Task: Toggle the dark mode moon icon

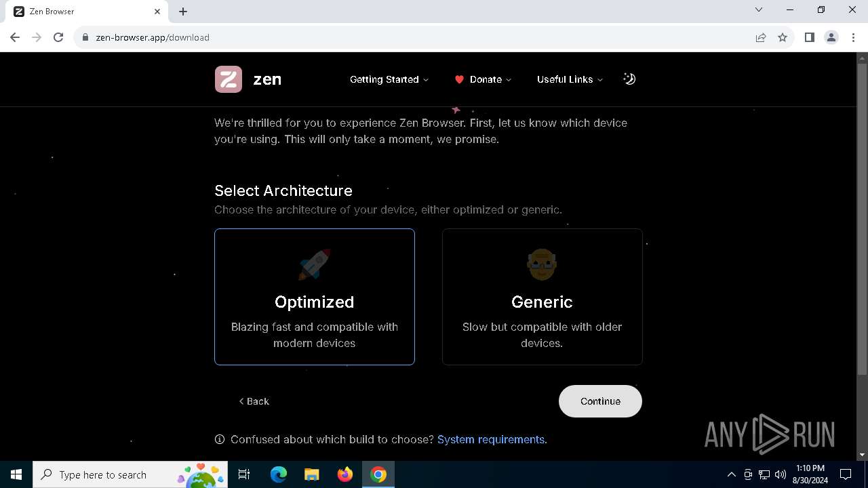Action: coord(629,79)
